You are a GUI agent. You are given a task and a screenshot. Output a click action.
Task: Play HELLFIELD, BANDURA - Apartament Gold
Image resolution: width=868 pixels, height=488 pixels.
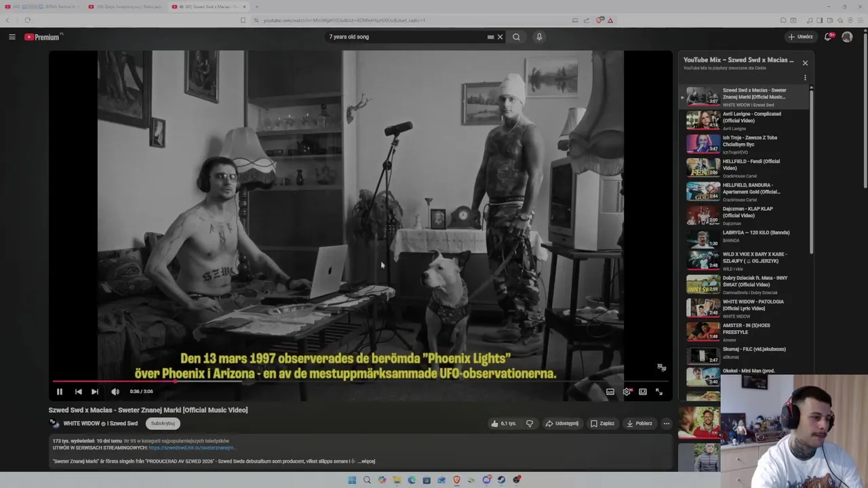pos(745,191)
